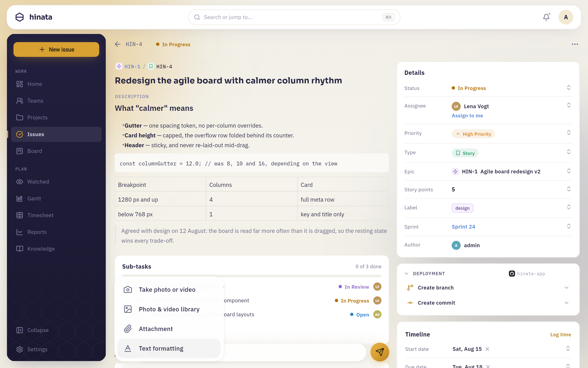The width and height of the screenshot is (588, 368).
Task: Click the story bookmark icon beside HIN-4 breadcrumb
Action: tap(151, 66)
